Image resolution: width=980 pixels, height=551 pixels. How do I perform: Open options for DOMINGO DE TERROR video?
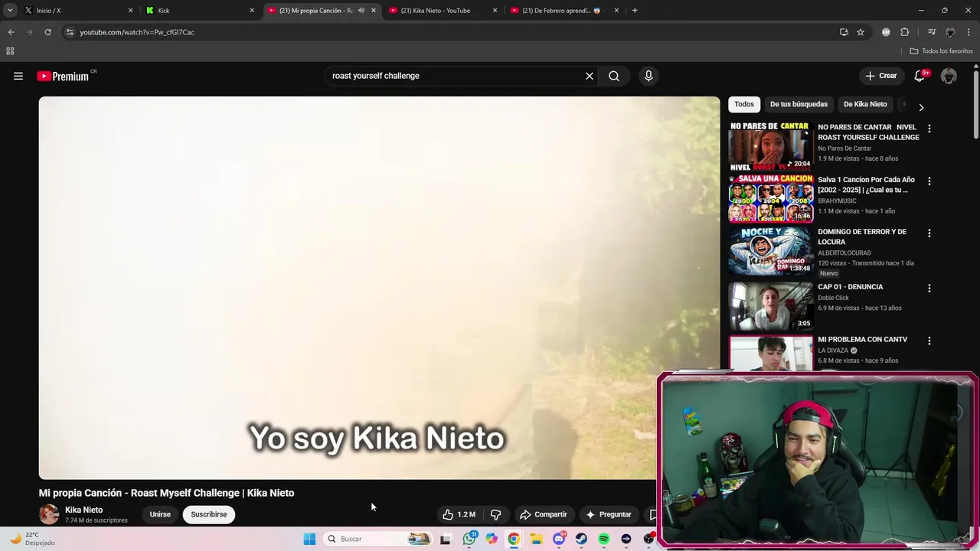pyautogui.click(x=929, y=233)
